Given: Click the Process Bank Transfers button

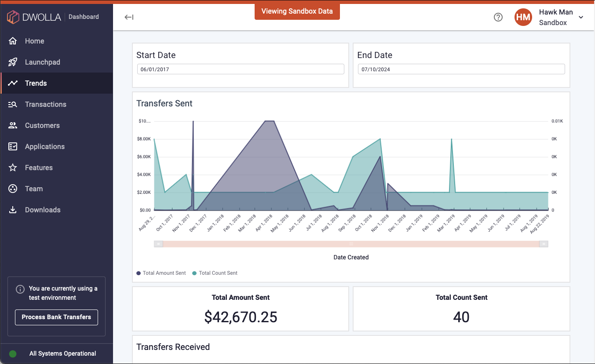Looking at the screenshot, I should [56, 317].
